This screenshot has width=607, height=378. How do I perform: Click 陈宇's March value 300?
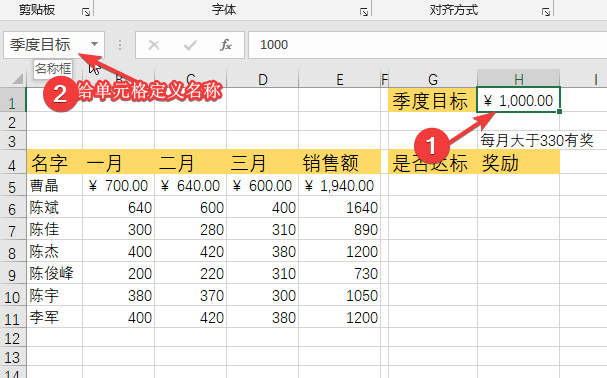pos(262,296)
